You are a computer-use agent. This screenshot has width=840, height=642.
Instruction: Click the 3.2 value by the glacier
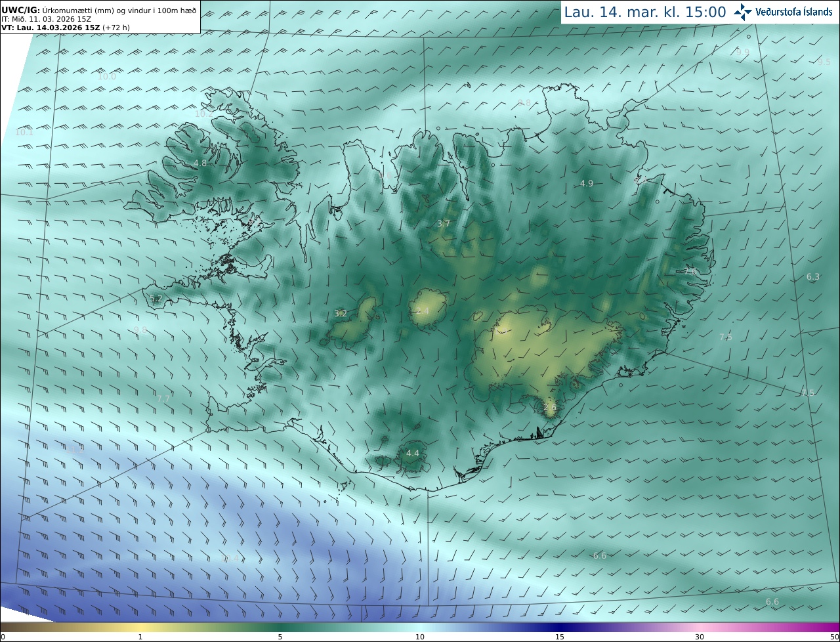click(x=341, y=314)
